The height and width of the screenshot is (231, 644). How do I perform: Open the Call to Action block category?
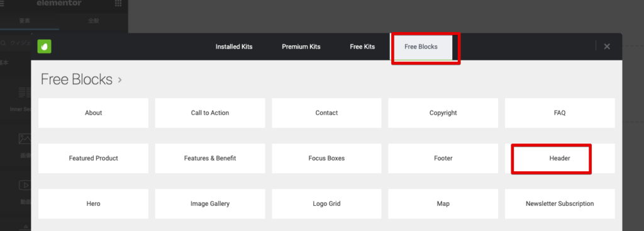pos(210,113)
